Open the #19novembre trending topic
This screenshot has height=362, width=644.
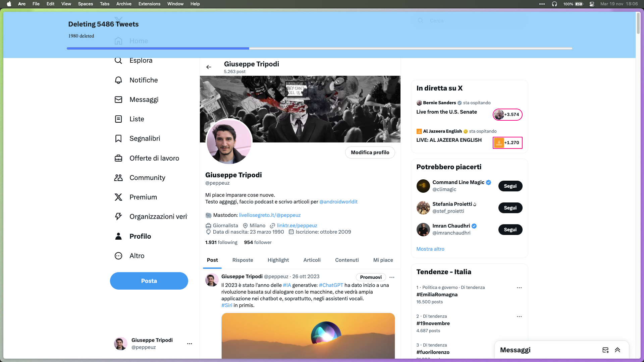[x=433, y=323]
